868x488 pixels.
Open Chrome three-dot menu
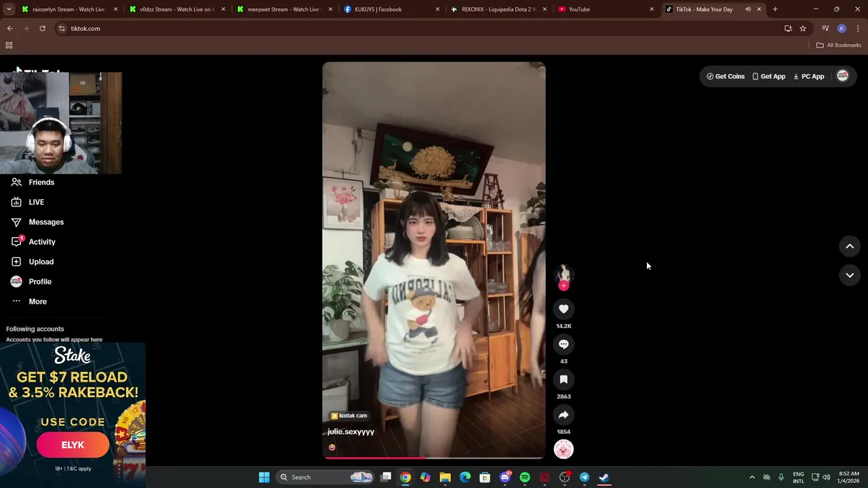[858, 28]
